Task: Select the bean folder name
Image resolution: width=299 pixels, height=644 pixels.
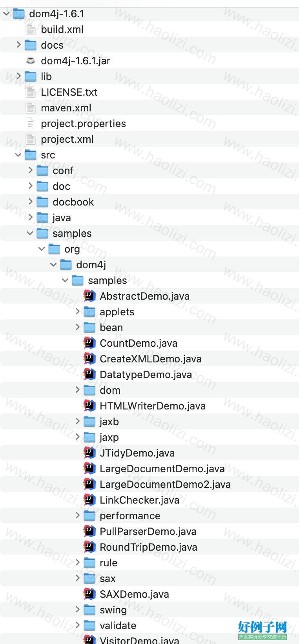Action: [111, 327]
